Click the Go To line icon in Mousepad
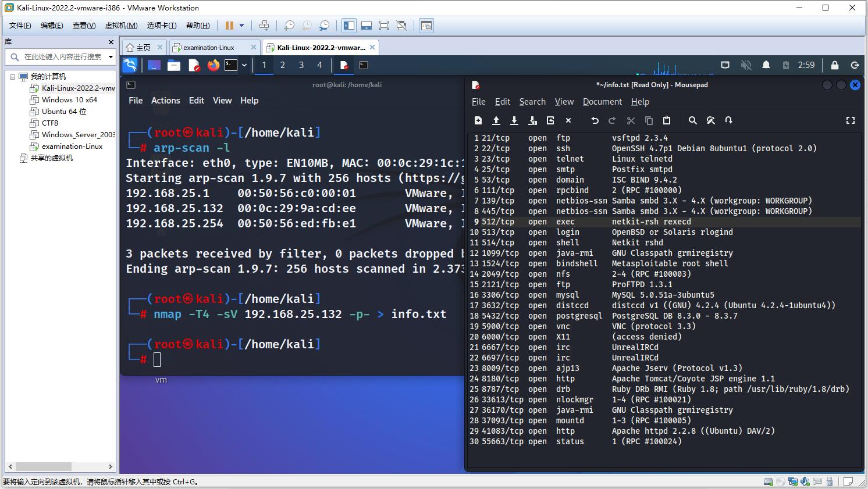Viewport: 868px width, 489px height. [x=728, y=120]
